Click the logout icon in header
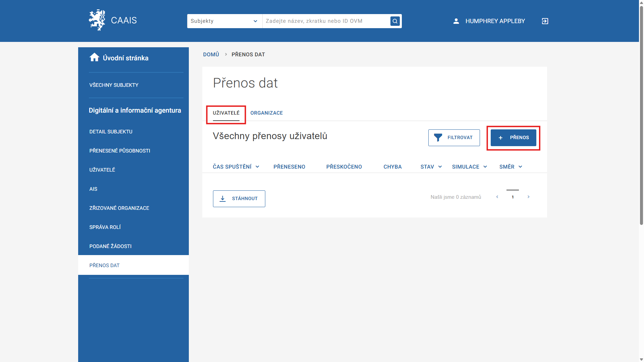Screen dimensions: 644x362 tap(545, 21)
